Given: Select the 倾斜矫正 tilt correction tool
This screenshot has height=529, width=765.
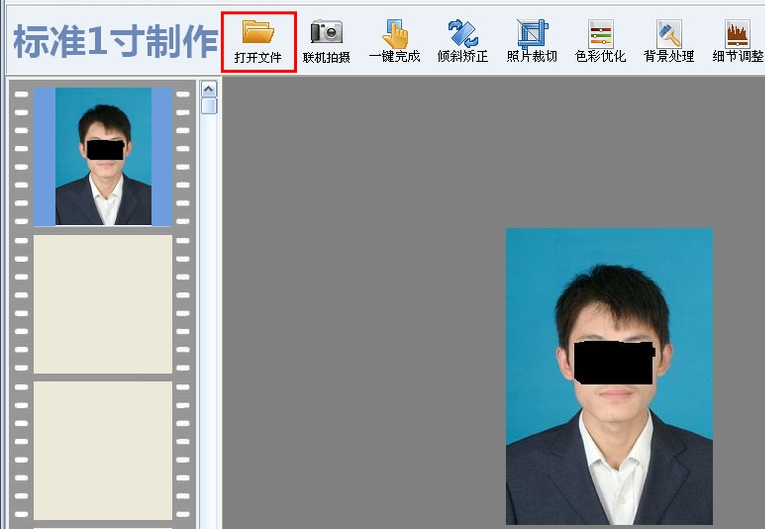Looking at the screenshot, I should [463, 42].
